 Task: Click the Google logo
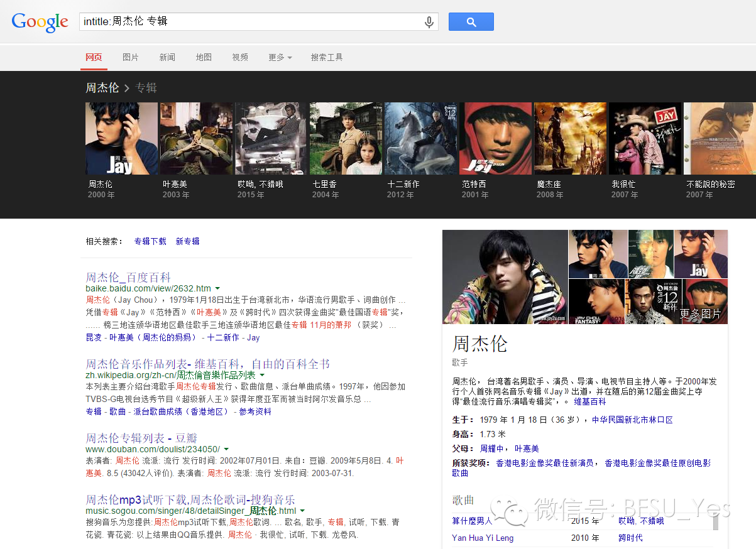tap(40, 21)
